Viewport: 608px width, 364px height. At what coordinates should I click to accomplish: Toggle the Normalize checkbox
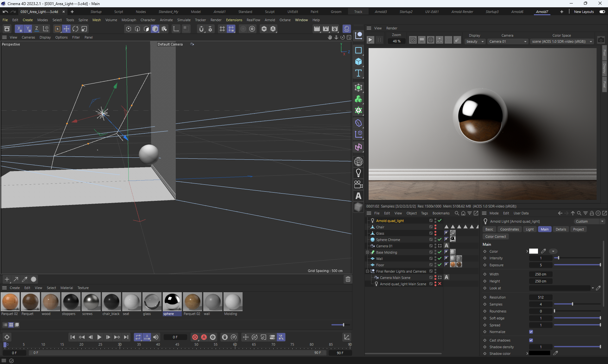coord(531,332)
